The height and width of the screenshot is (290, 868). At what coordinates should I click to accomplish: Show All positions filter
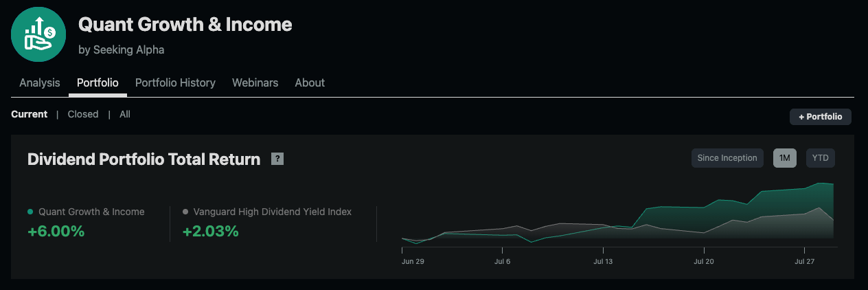(x=125, y=114)
